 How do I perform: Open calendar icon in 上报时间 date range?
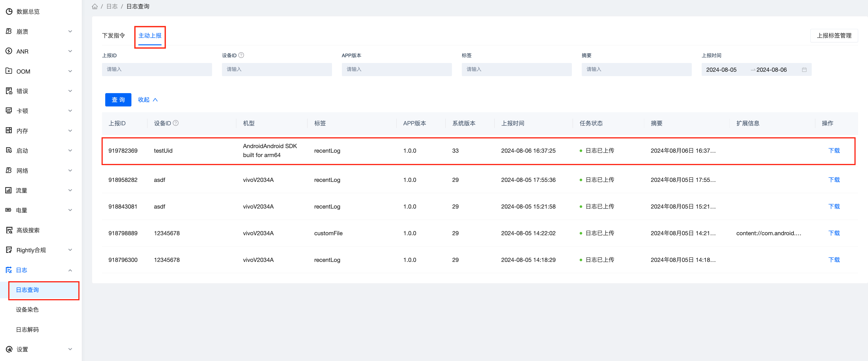(x=804, y=70)
